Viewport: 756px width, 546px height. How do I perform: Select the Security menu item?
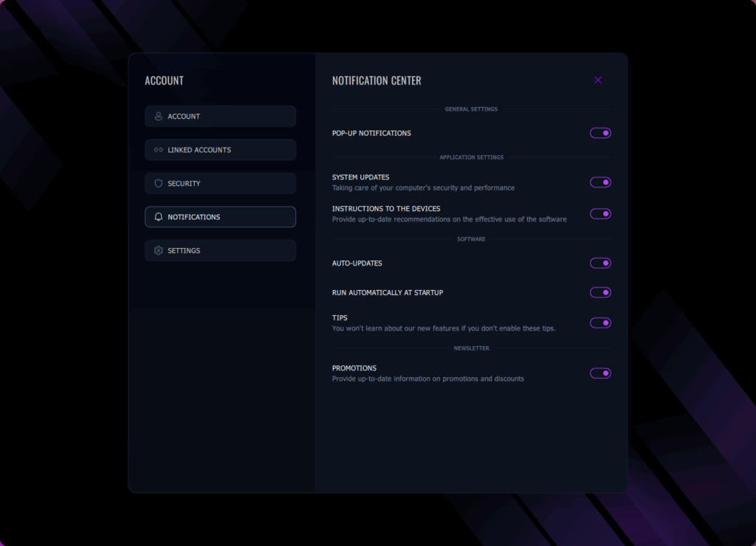pyautogui.click(x=220, y=184)
